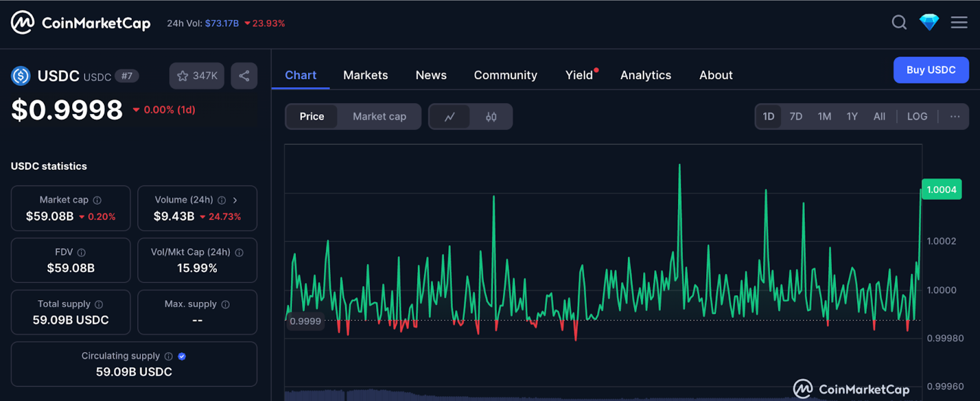Click the 24h Vol $73.17B link
Image resolution: width=980 pixels, height=401 pixels.
tap(222, 23)
